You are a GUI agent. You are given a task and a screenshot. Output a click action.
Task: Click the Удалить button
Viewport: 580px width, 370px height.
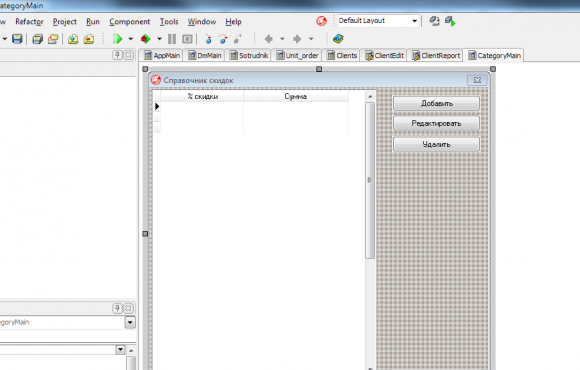tap(436, 144)
